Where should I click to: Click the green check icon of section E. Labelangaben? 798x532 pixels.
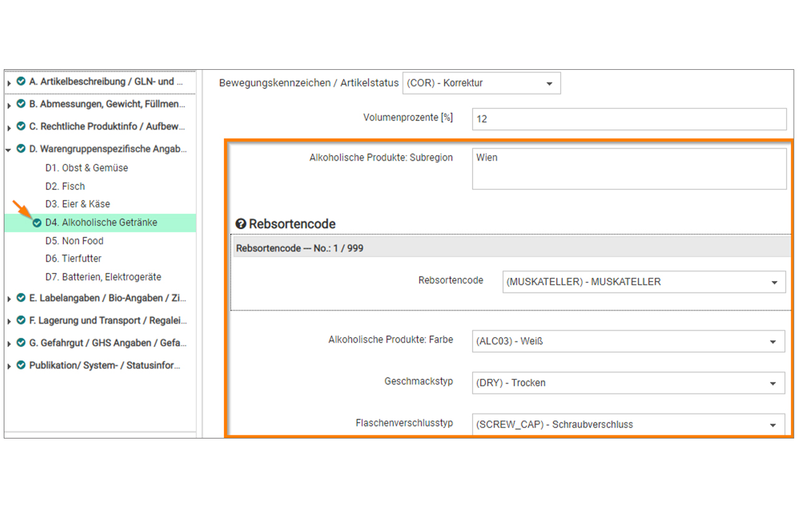21,298
